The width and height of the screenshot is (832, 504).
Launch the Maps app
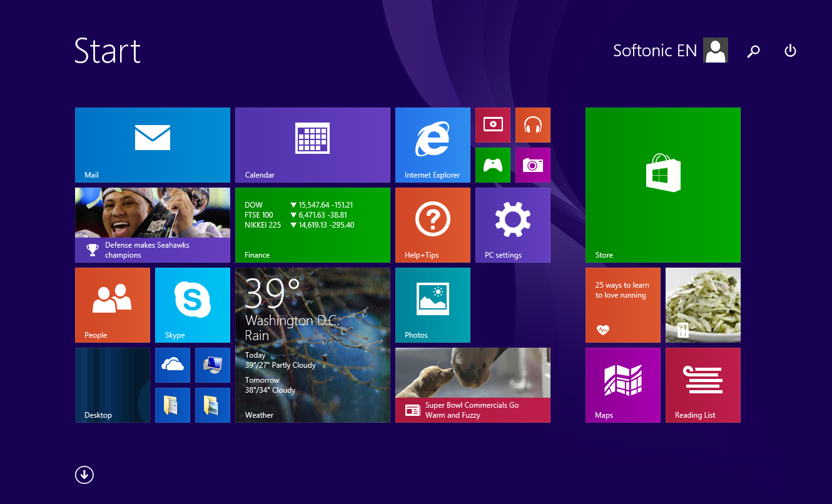pos(622,385)
